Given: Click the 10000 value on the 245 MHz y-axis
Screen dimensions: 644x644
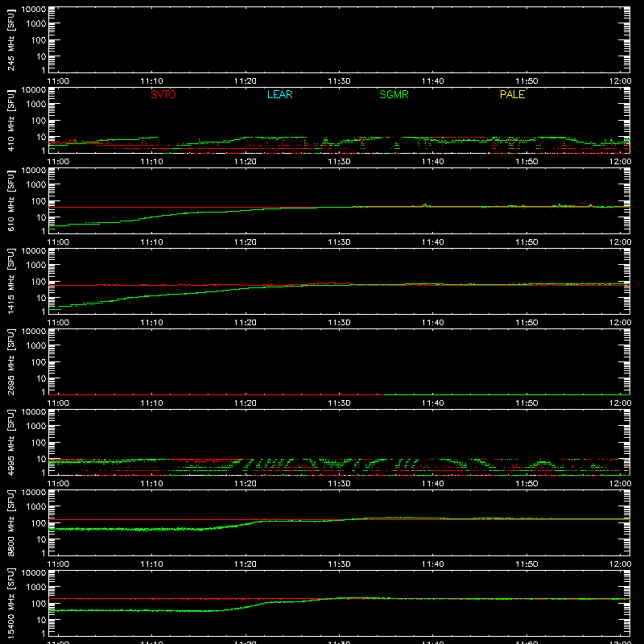Looking at the screenshot, I should tap(34, 10).
